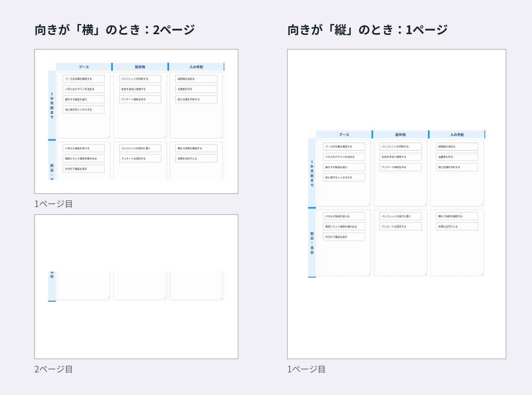Click 配布物 column header in landscape page
This screenshot has width=532, height=395.
pos(140,67)
